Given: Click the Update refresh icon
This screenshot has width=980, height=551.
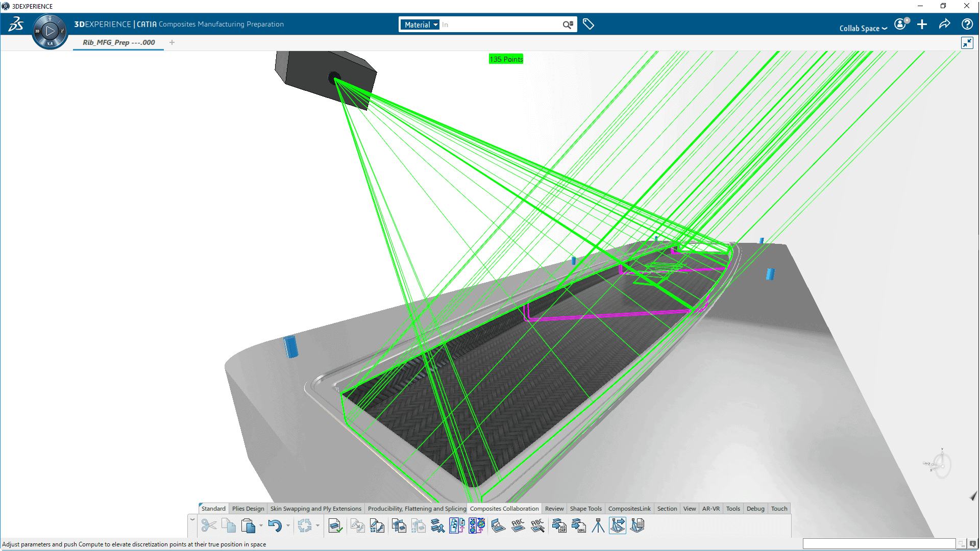Looking at the screenshot, I should [x=305, y=525].
